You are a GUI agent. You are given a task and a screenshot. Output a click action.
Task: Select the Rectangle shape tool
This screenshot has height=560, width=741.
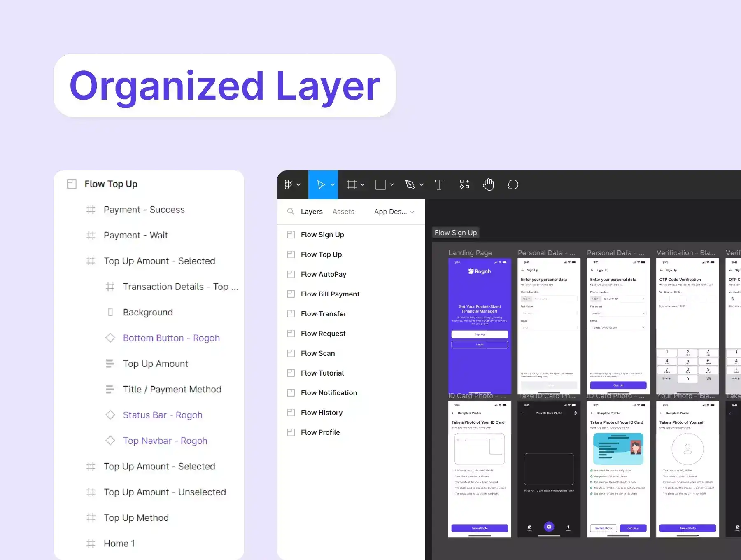(380, 184)
